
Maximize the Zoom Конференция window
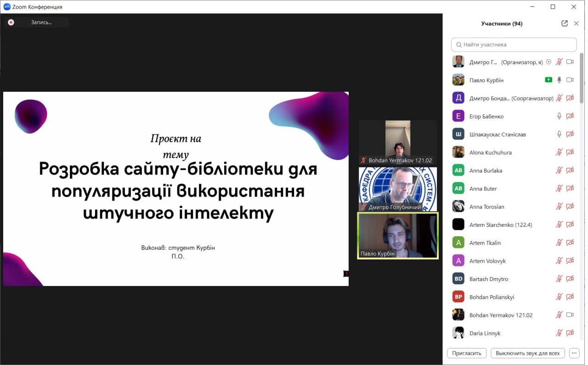tap(553, 7)
